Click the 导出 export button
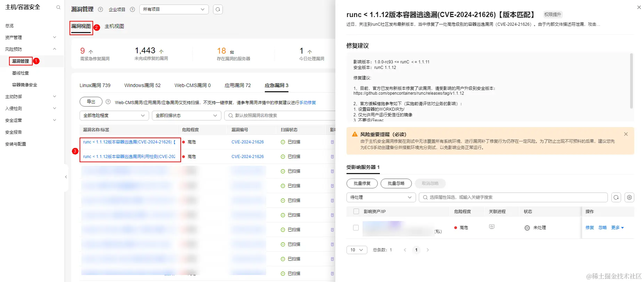This screenshot has height=282, width=644. coord(91,102)
